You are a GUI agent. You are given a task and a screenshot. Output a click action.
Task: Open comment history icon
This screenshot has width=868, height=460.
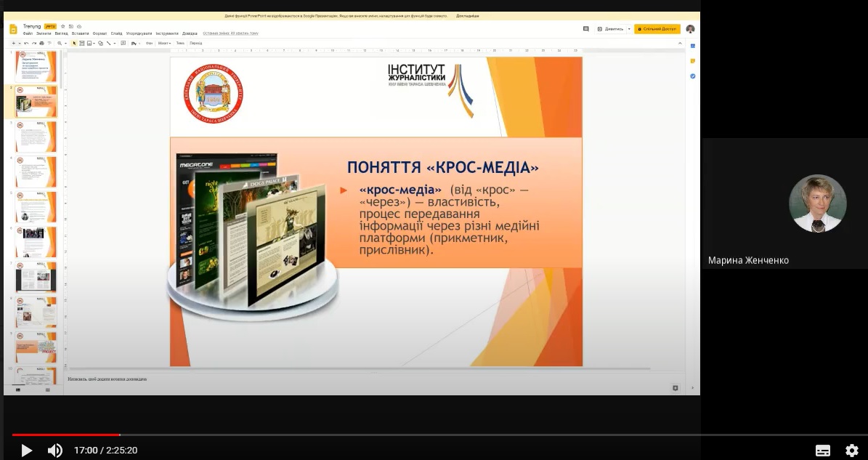point(585,29)
